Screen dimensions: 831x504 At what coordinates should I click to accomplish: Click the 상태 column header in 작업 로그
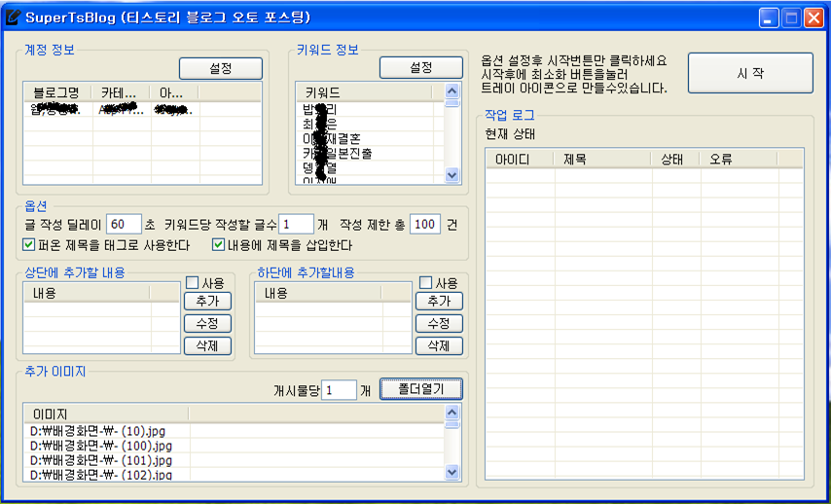point(675,159)
